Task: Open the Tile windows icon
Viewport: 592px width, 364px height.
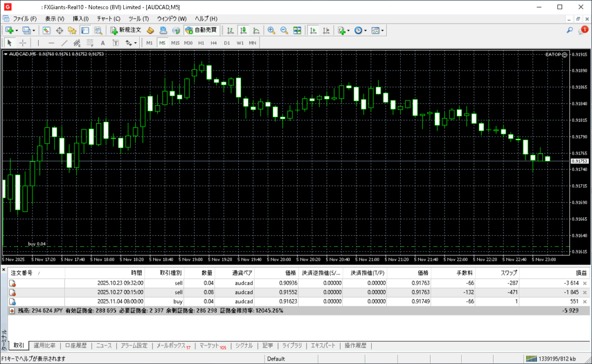Action: tap(297, 30)
